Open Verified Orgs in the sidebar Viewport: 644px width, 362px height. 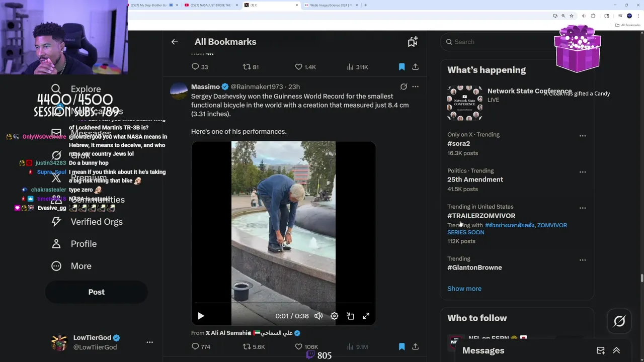pos(87,222)
